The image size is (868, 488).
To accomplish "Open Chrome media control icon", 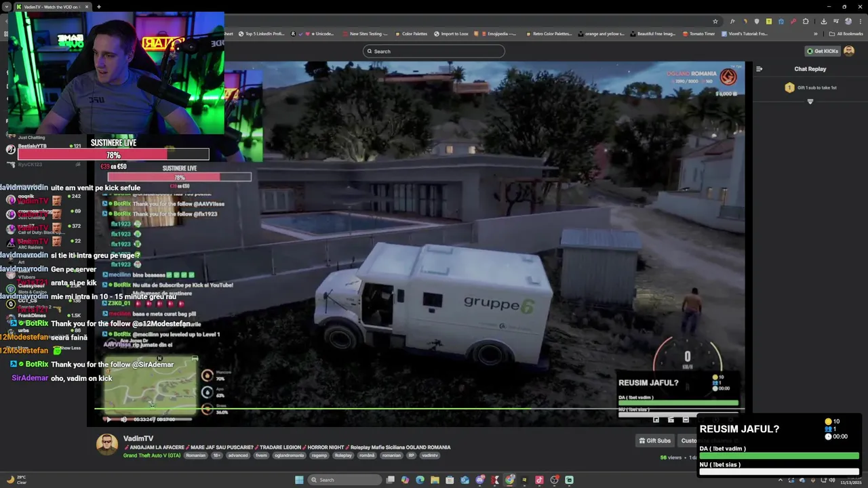I will click(x=836, y=22).
